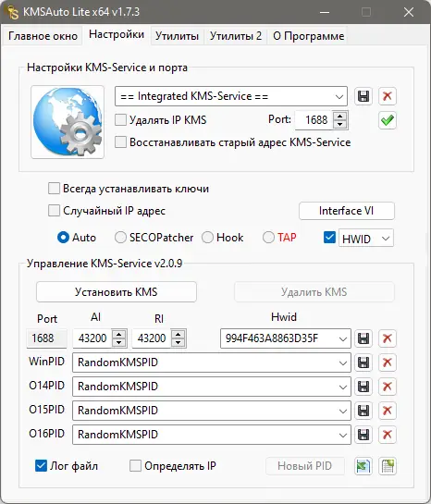Save the O16PID value
The height and width of the screenshot is (504, 431).
point(363,435)
